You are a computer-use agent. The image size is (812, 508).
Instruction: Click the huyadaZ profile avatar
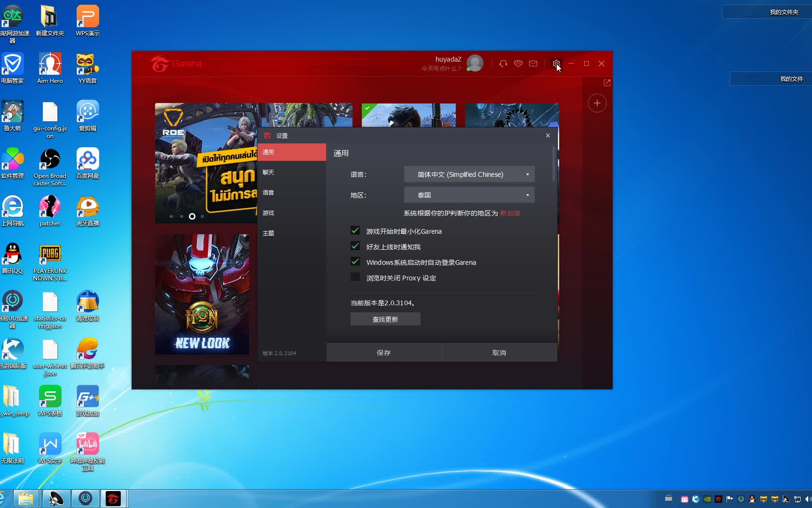[475, 63]
